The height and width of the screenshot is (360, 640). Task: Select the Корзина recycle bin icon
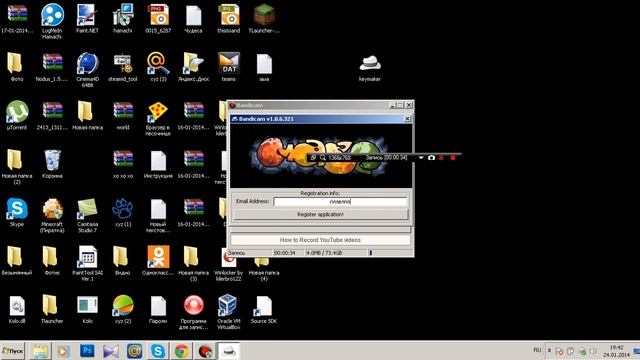coord(52,164)
